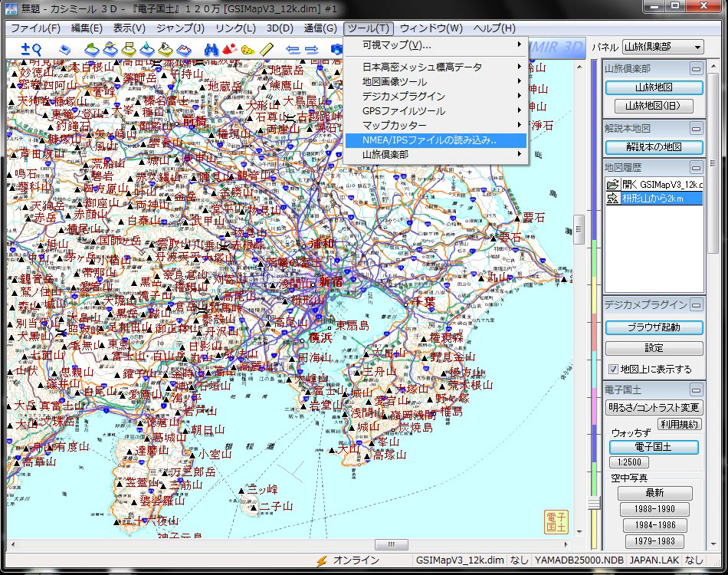
Task: Open the yellow color palette tool
Action: [x=248, y=49]
